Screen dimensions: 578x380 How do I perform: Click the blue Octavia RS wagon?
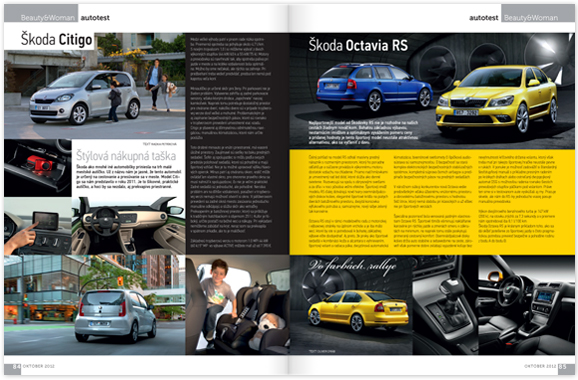pyautogui.click(x=374, y=87)
